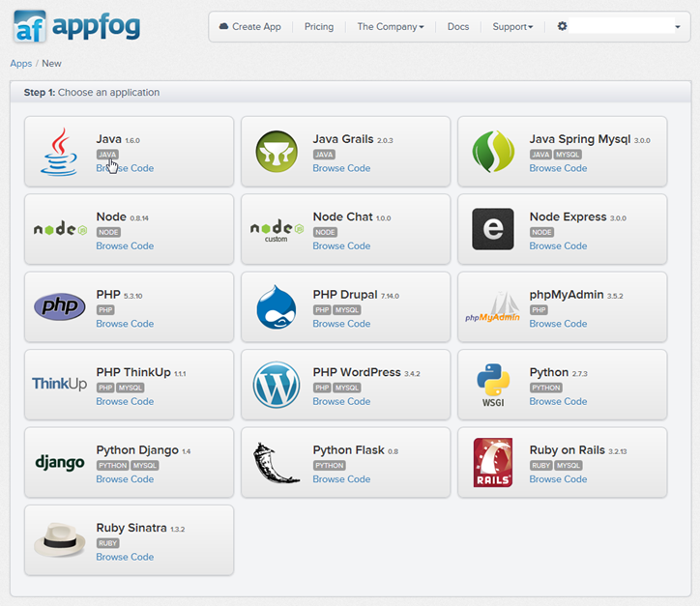Browse Code for Python Django
The width and height of the screenshot is (700, 606).
pos(125,478)
